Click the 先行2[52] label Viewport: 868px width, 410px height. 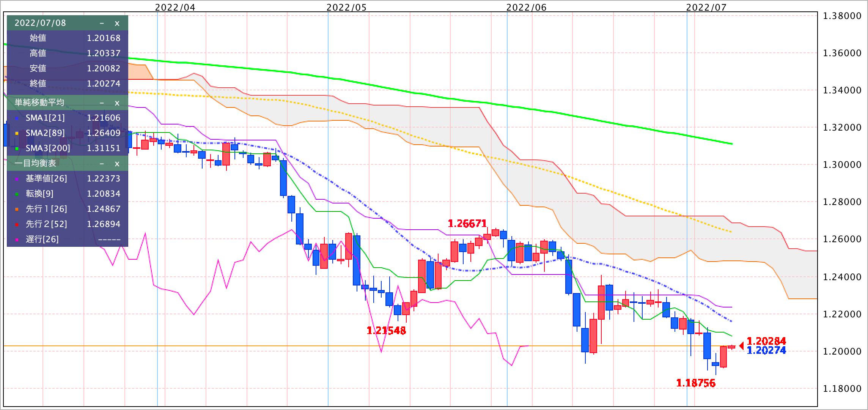(x=46, y=224)
